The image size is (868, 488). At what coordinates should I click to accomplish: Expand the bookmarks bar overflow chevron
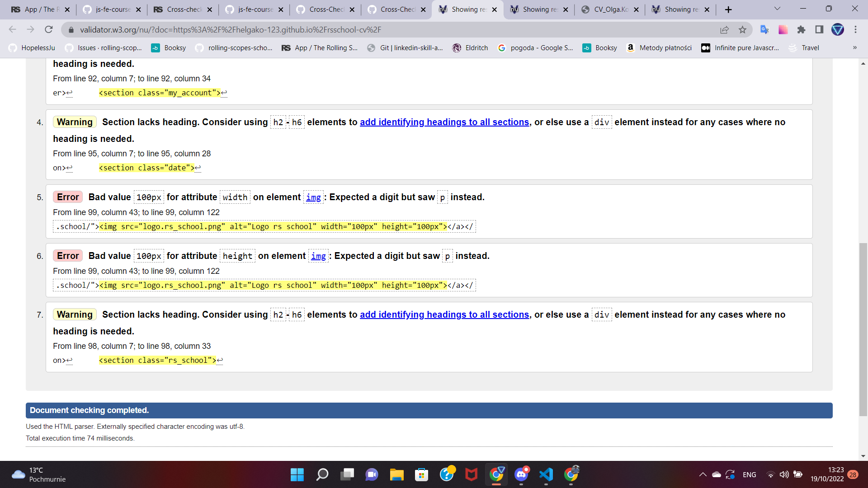click(x=855, y=47)
